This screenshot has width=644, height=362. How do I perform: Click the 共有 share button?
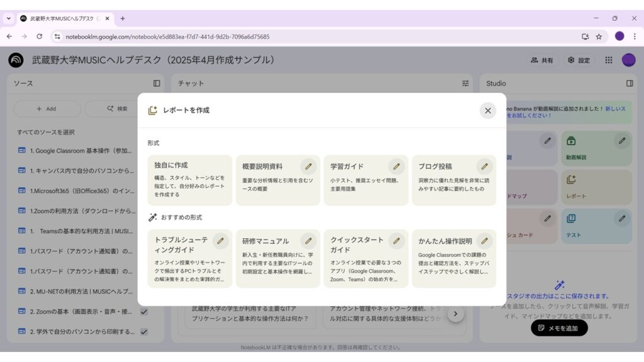(x=541, y=60)
